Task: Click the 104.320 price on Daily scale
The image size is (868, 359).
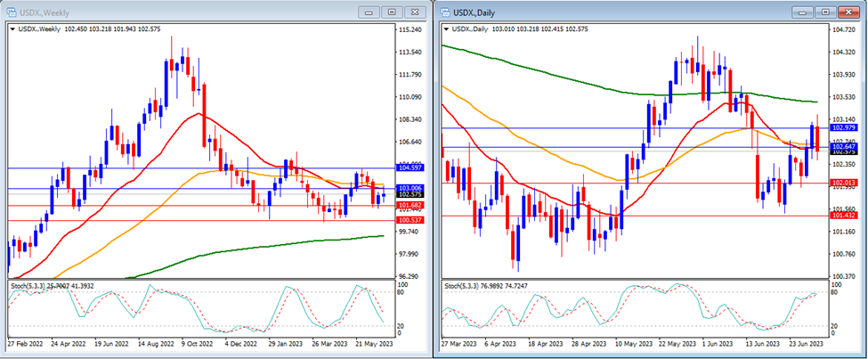Action: (844, 53)
